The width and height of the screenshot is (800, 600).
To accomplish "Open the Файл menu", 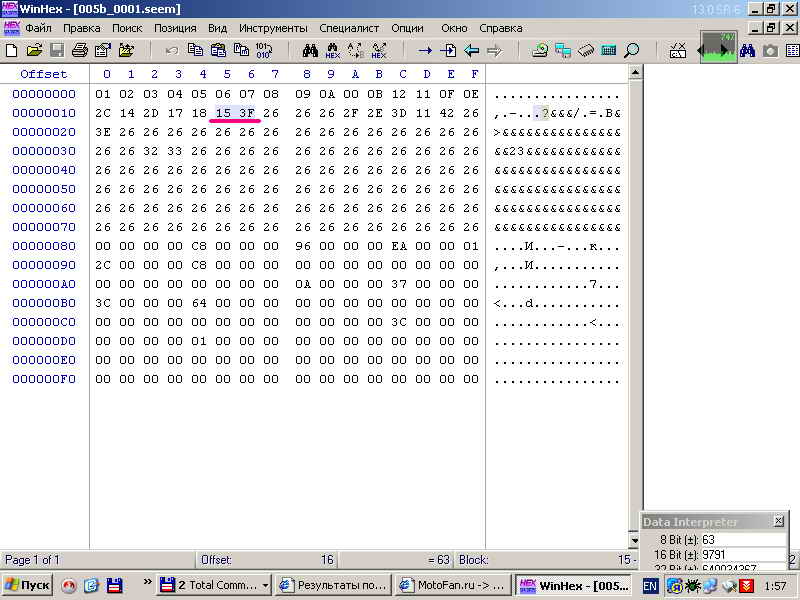I will [x=38, y=28].
